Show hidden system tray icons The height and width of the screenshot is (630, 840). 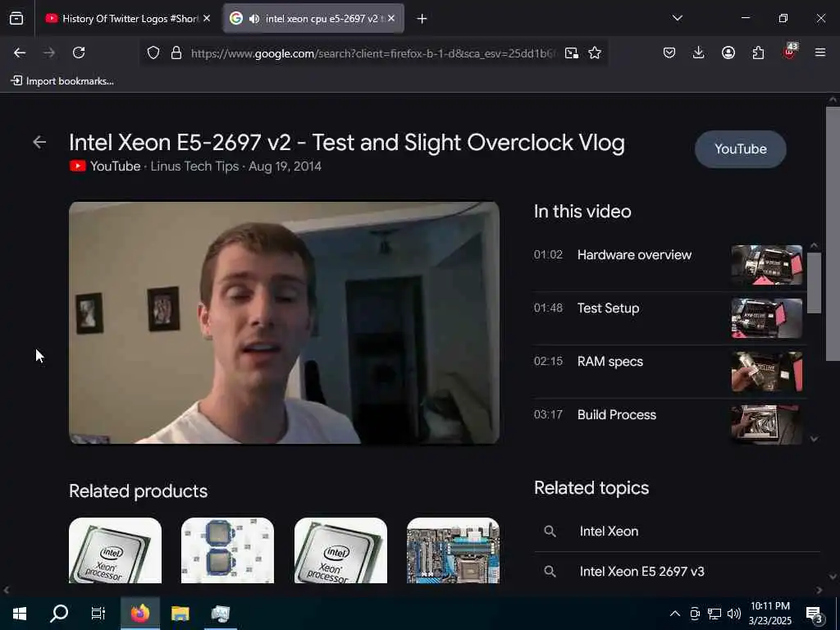point(675,614)
